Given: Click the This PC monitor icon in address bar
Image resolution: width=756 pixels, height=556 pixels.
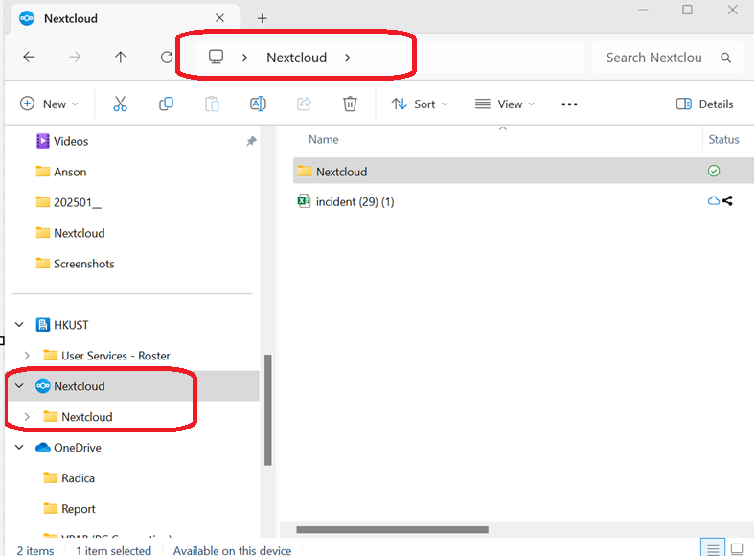Looking at the screenshot, I should tap(216, 57).
